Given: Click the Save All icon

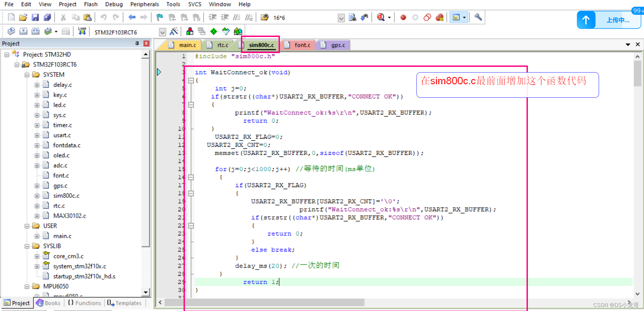Looking at the screenshot, I should [47, 17].
